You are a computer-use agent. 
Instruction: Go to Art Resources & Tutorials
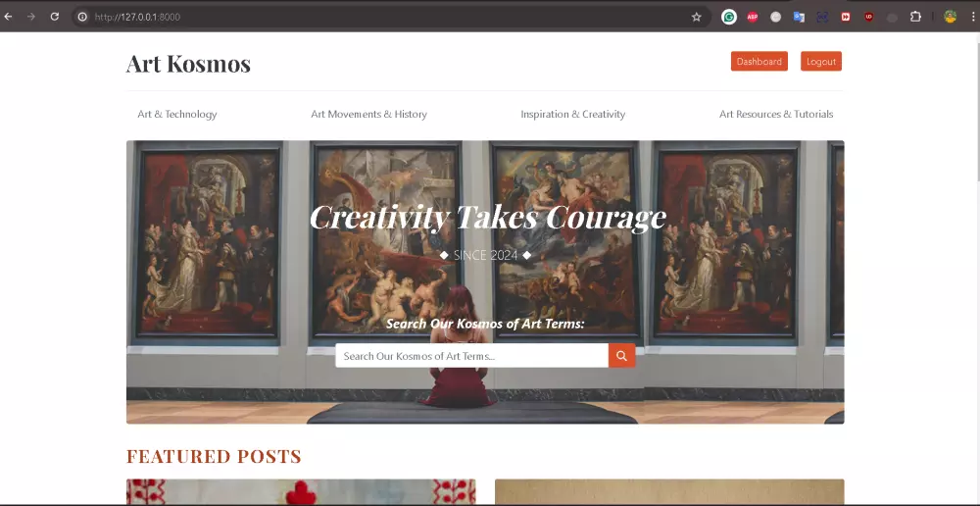776,114
